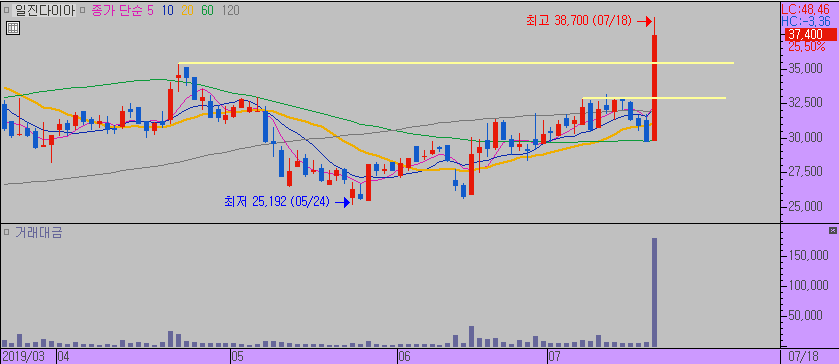Viewport: 839px width, 364px height.
Task: Select the 10-day moving average label
Action: tap(167, 10)
